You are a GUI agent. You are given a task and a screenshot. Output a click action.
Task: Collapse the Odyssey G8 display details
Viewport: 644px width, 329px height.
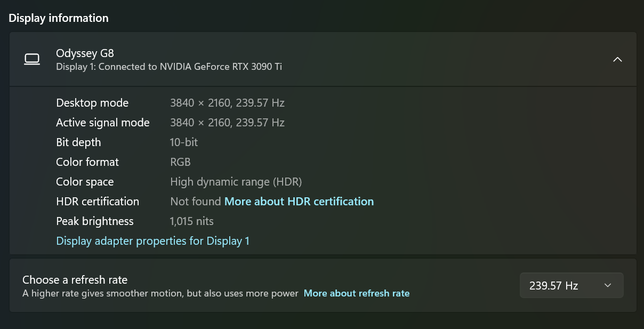[617, 59]
